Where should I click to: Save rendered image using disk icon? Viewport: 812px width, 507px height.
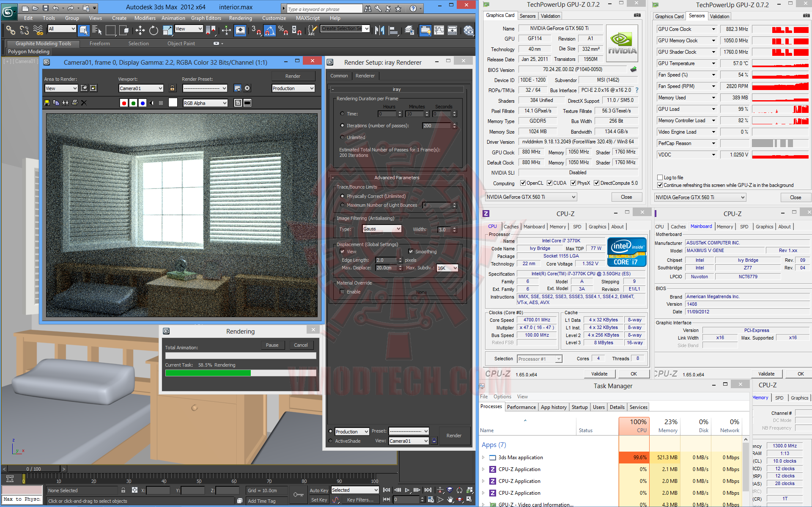[47, 103]
